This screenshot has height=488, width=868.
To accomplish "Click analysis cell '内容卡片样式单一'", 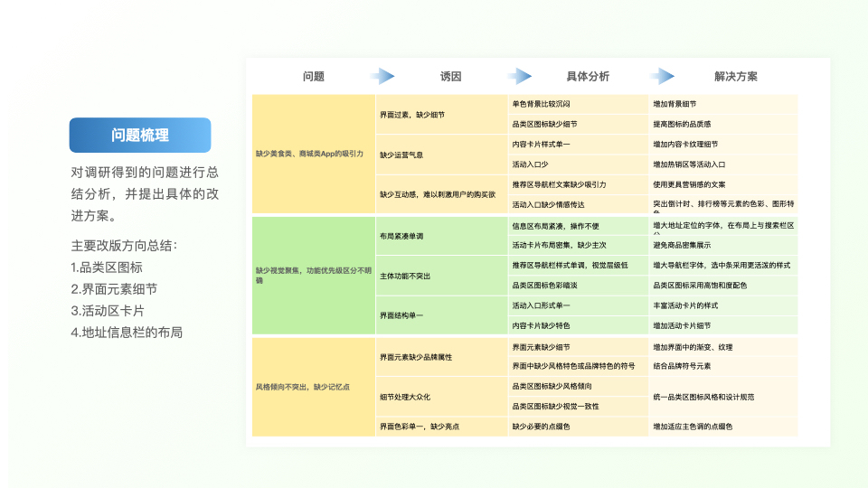I will click(578, 145).
